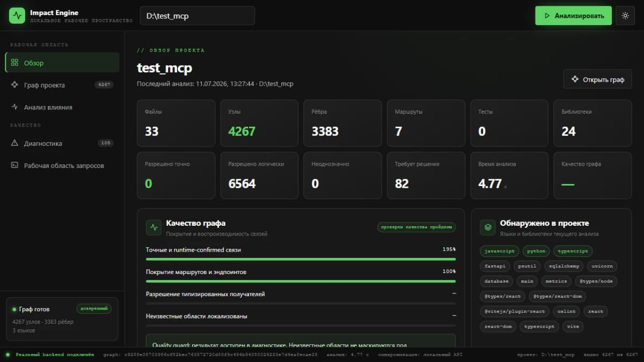The height and width of the screenshot is (362, 644).
Task: Click the Рёбра card showing 3383
Action: point(342,123)
